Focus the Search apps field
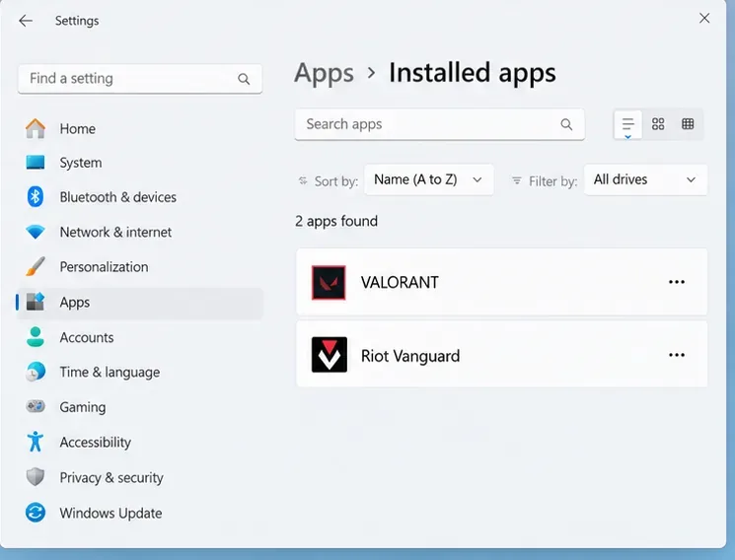The height and width of the screenshot is (560, 735). (x=439, y=124)
